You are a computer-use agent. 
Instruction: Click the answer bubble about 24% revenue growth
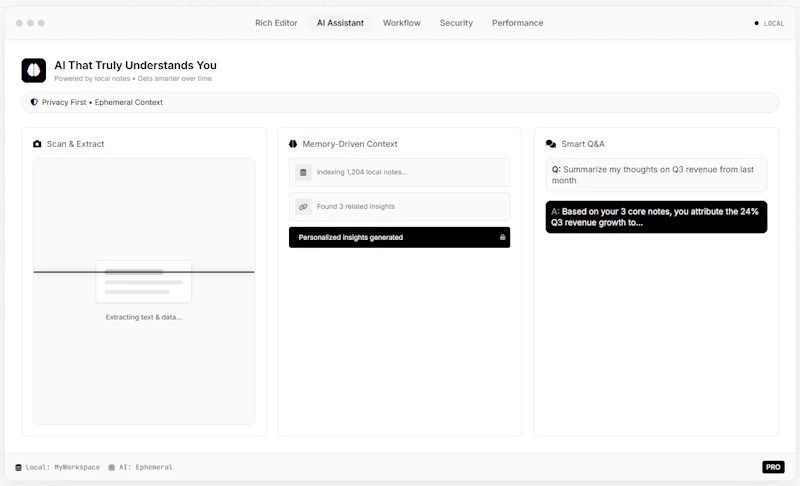point(656,217)
